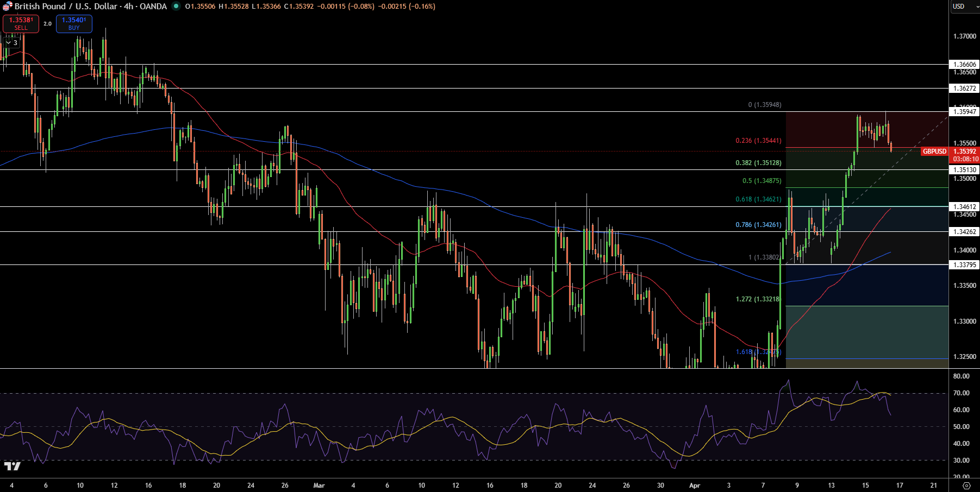Open the USD currency selector

tap(964, 7)
